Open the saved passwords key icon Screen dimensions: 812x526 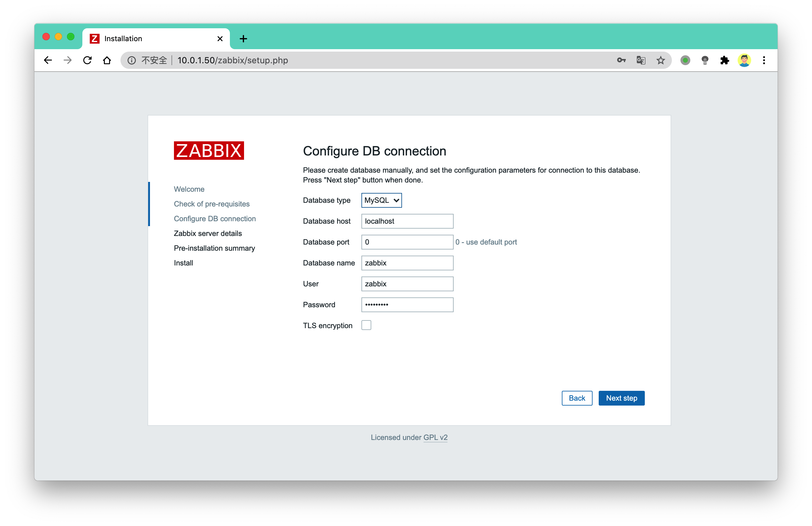click(x=621, y=61)
